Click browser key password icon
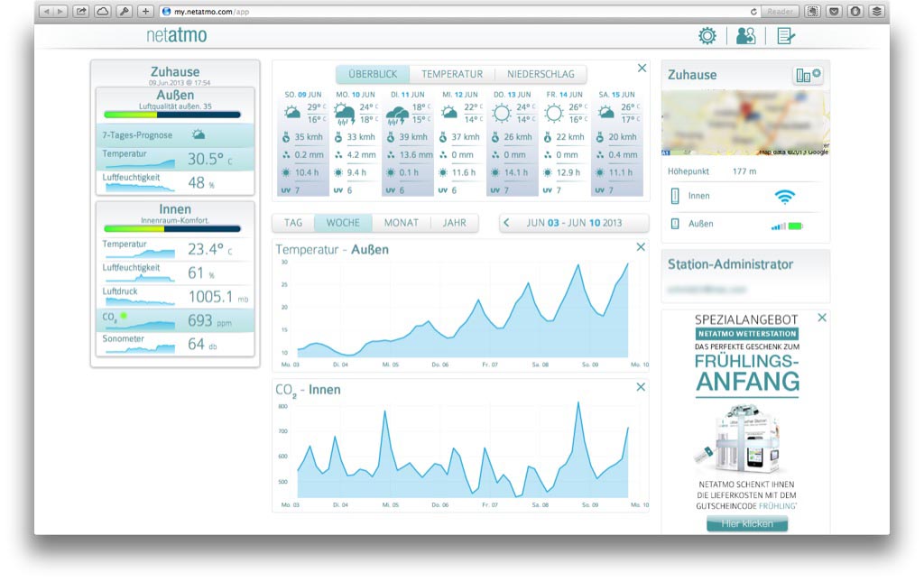Viewport: 924px width, 582px height. point(124,11)
